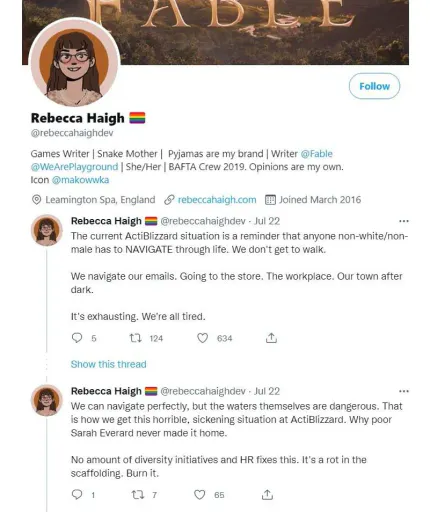This screenshot has width=430, height=512.
Task: Retweet the second tweet with 7 retweets
Action: pos(138,495)
